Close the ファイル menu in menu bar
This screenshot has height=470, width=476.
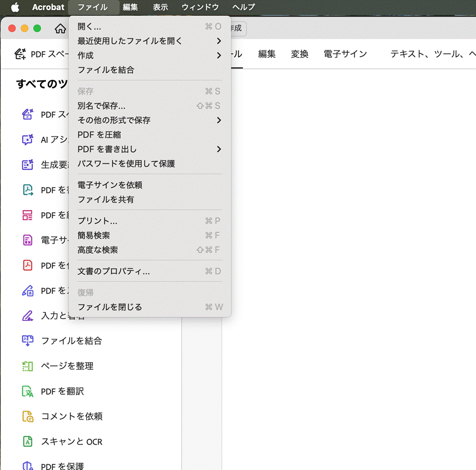pos(93,7)
